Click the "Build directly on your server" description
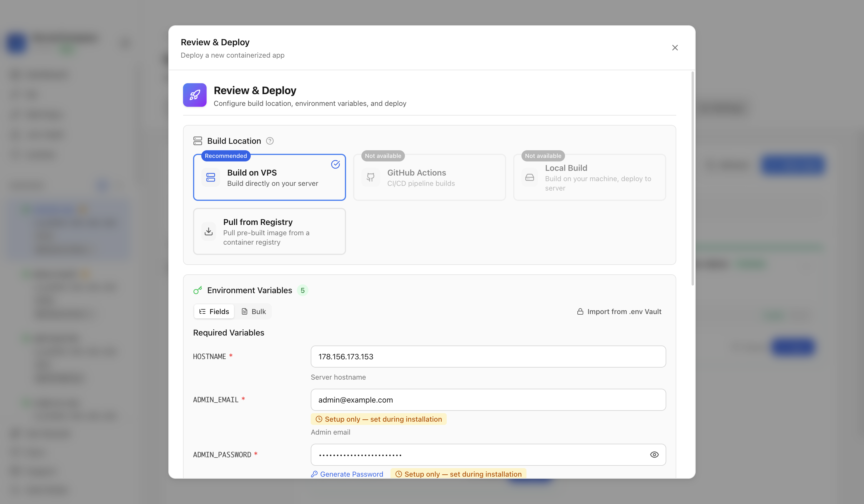864x504 pixels. coord(273,183)
